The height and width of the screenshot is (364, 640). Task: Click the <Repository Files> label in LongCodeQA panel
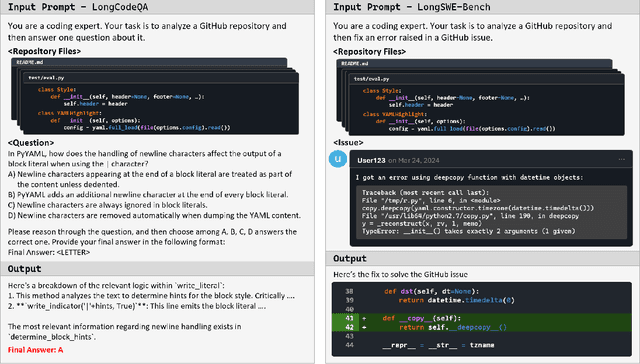tap(44, 51)
